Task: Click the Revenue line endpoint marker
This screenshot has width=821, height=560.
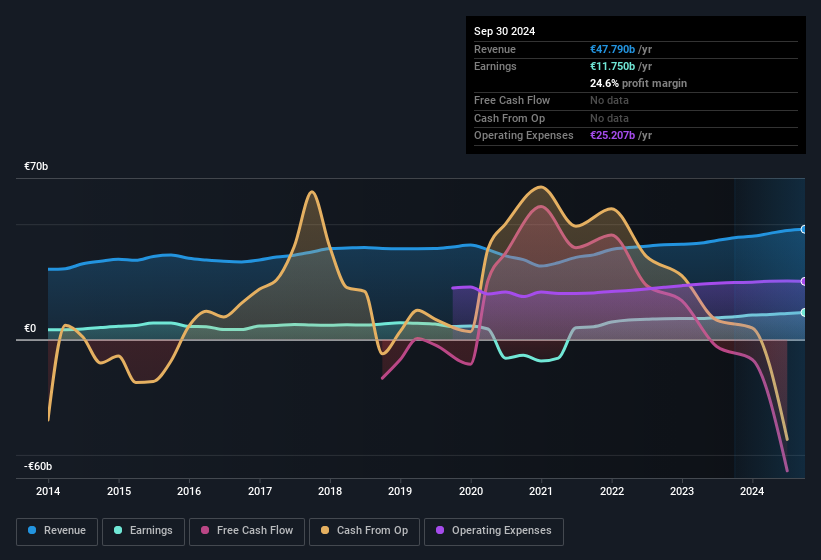Action: (x=804, y=229)
